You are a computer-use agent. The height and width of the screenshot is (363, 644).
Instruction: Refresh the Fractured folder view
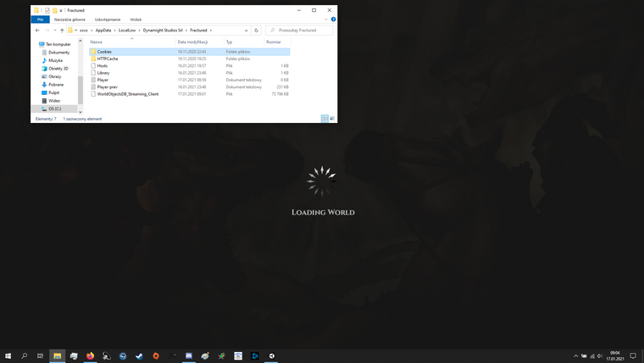pyautogui.click(x=256, y=31)
